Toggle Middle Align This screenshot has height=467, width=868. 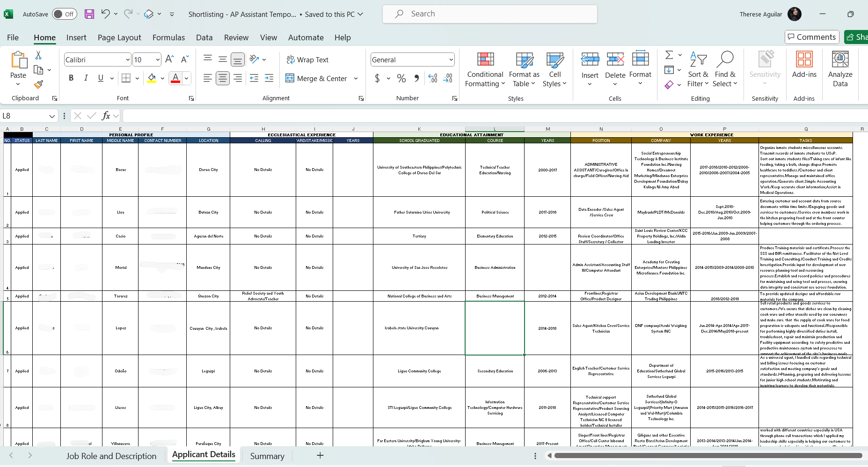point(223,59)
